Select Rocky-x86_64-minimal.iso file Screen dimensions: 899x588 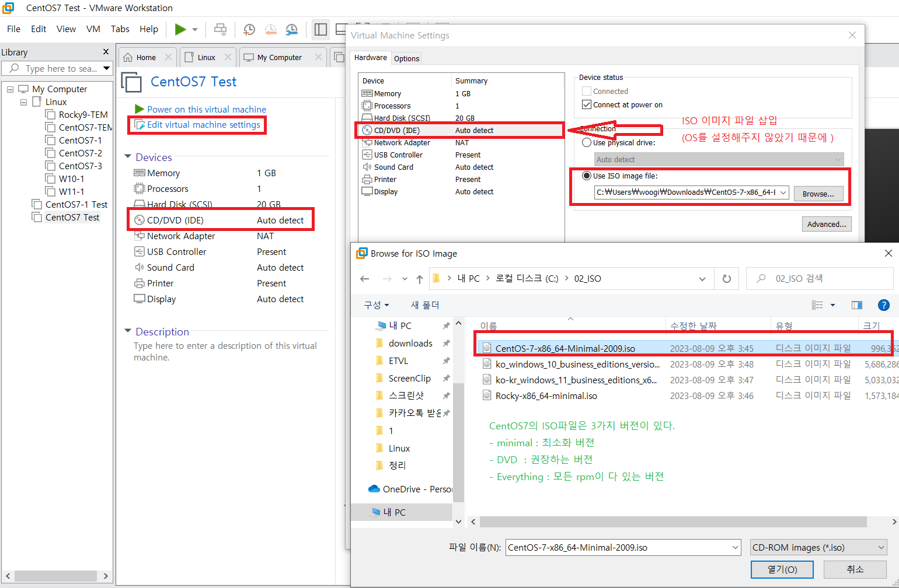(x=546, y=395)
